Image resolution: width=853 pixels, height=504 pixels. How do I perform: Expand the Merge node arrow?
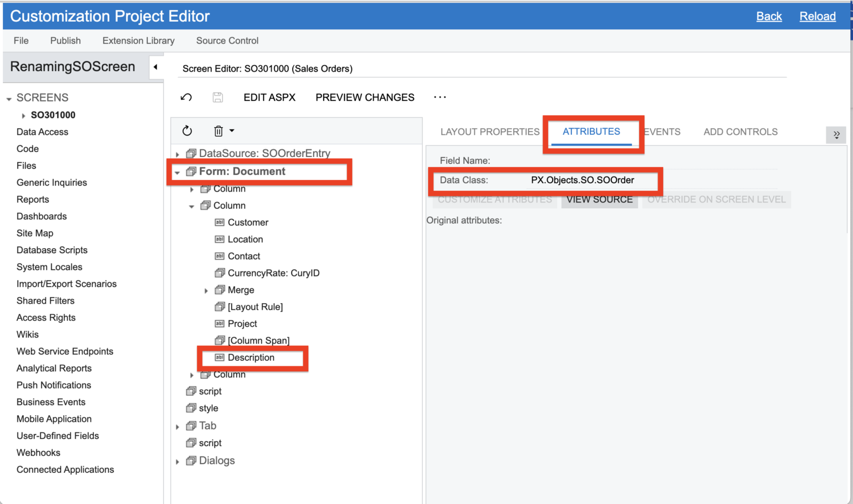pos(206,290)
